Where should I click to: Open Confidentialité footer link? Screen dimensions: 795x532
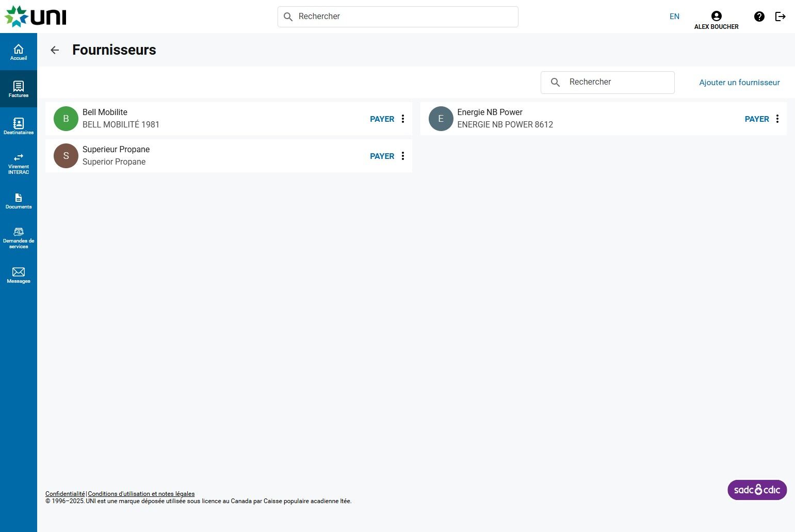pos(65,494)
